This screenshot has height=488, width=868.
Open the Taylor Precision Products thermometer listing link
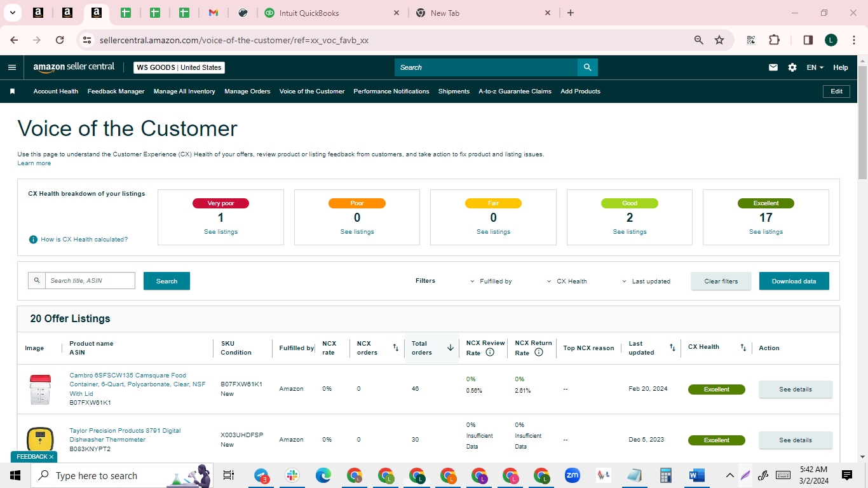[125, 435]
